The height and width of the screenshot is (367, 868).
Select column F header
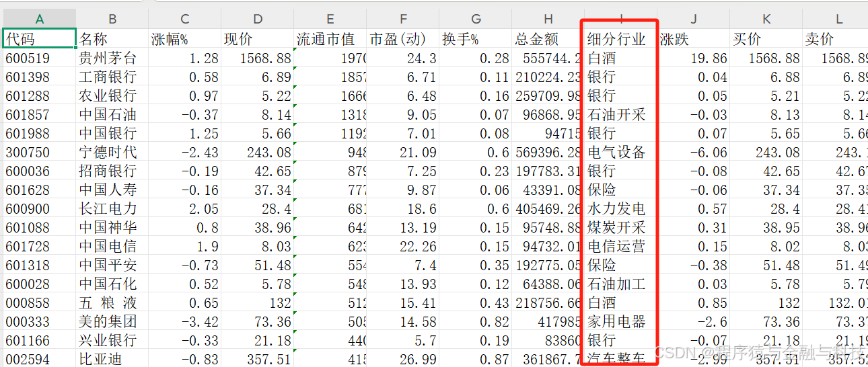click(403, 19)
